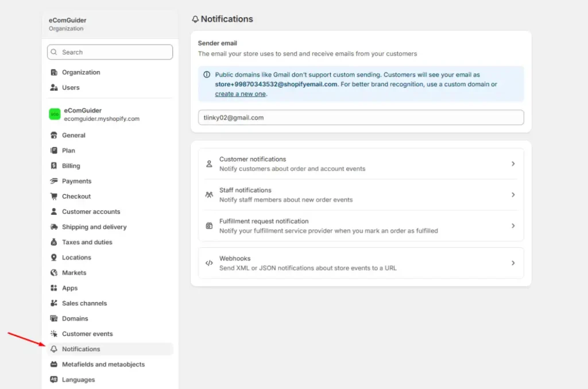Click the General storefront icon
Viewport: 588px width, 389px height.
(54, 135)
